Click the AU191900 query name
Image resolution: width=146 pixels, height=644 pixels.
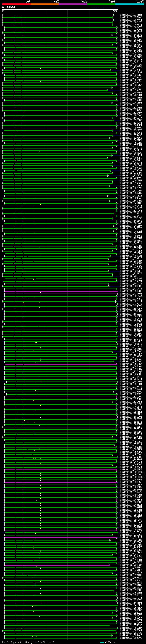click(8, 8)
